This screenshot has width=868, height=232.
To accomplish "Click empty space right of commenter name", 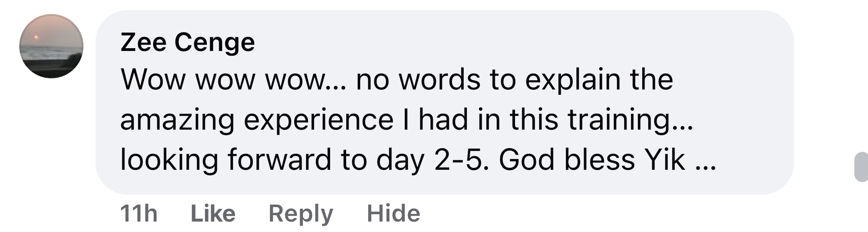I will [x=481, y=42].
